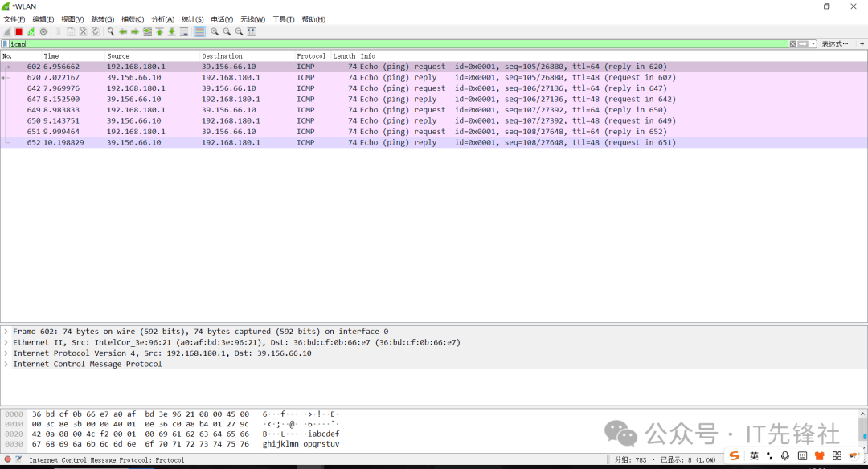Zoom in on packet list text

[x=215, y=31]
